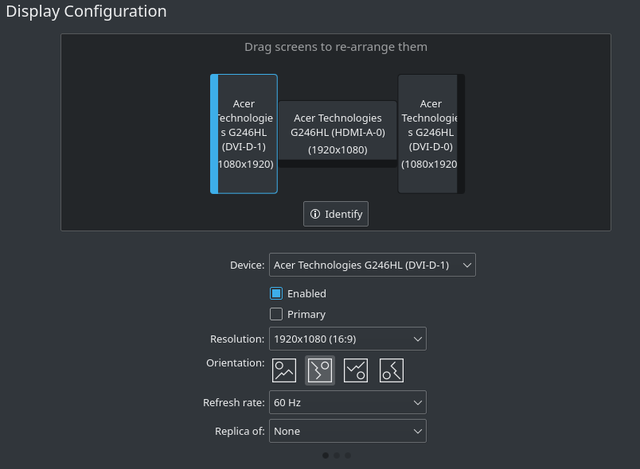This screenshot has width=640, height=469.
Task: Select the rotated 90° orientation icon
Action: pos(320,371)
